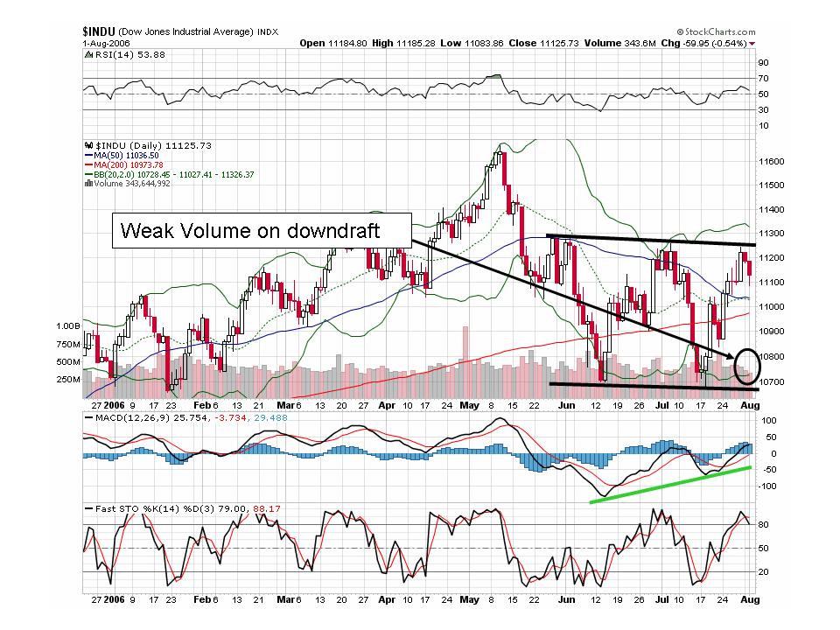Click the Jun label under the price chart

click(x=566, y=405)
